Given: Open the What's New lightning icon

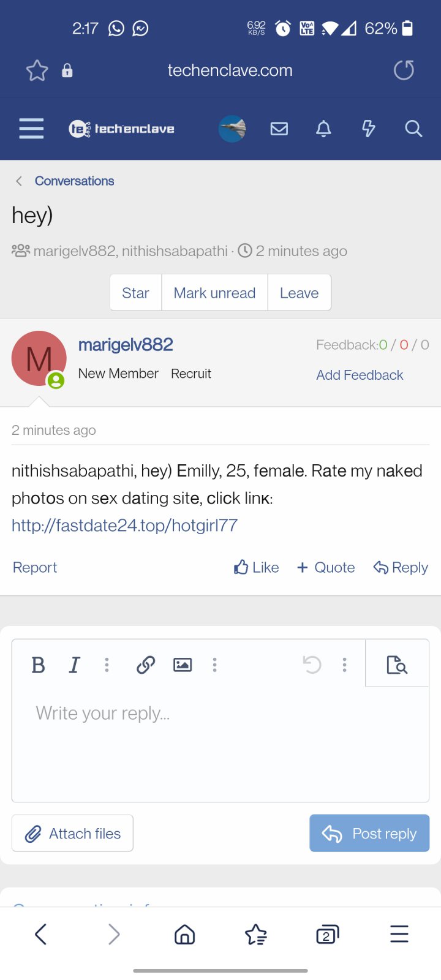Looking at the screenshot, I should (368, 129).
